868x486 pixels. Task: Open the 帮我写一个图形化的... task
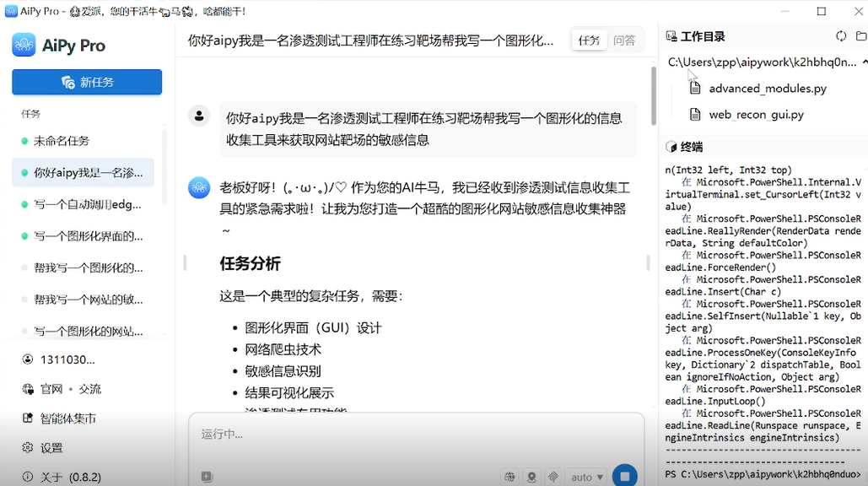(83, 268)
